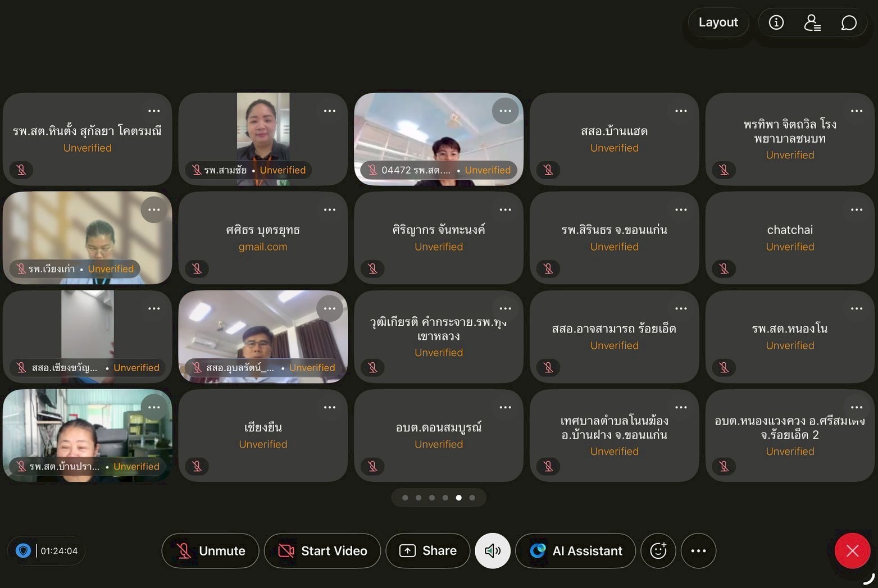
Task: Open the Layout options menu
Action: [718, 22]
